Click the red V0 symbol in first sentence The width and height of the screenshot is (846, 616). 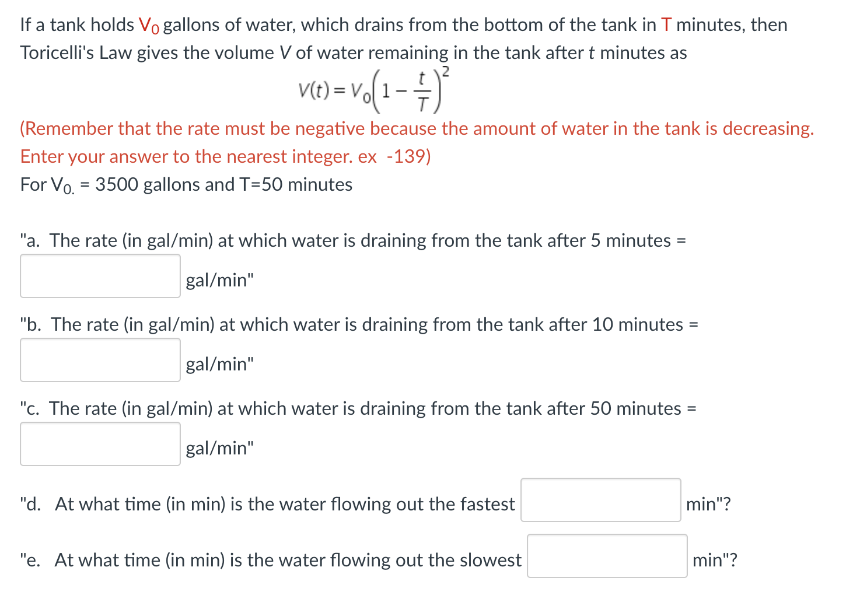pos(148,24)
